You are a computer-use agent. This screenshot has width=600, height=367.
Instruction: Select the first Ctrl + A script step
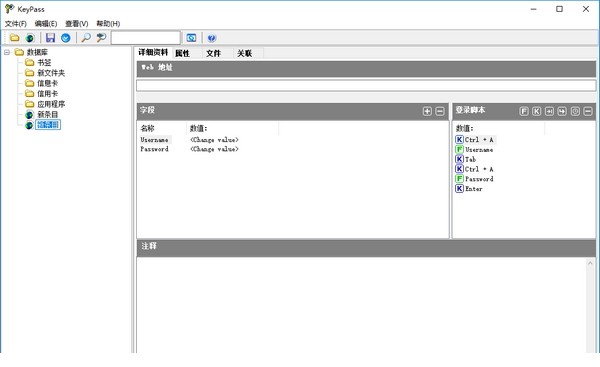coord(479,140)
